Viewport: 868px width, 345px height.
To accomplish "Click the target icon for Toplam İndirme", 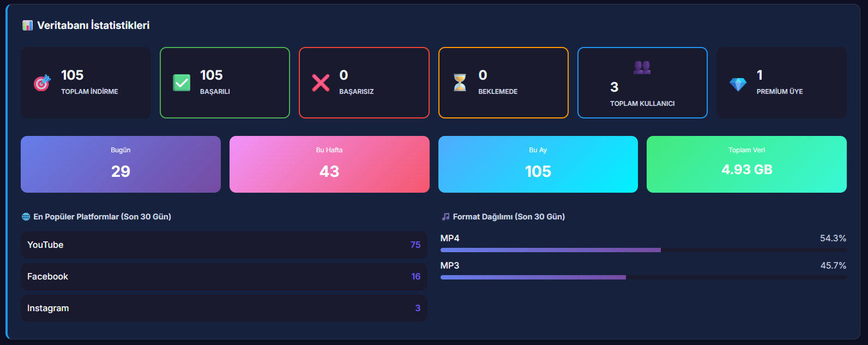I will click(x=42, y=82).
